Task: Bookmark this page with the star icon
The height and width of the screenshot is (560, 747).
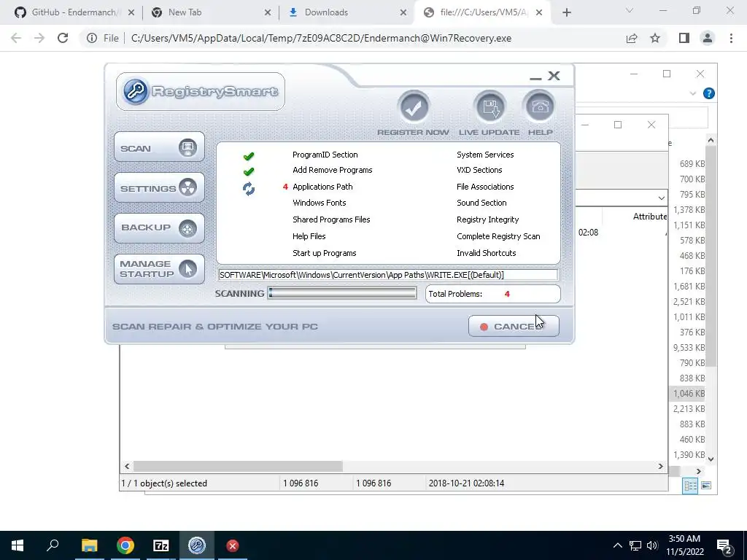Action: [655, 38]
